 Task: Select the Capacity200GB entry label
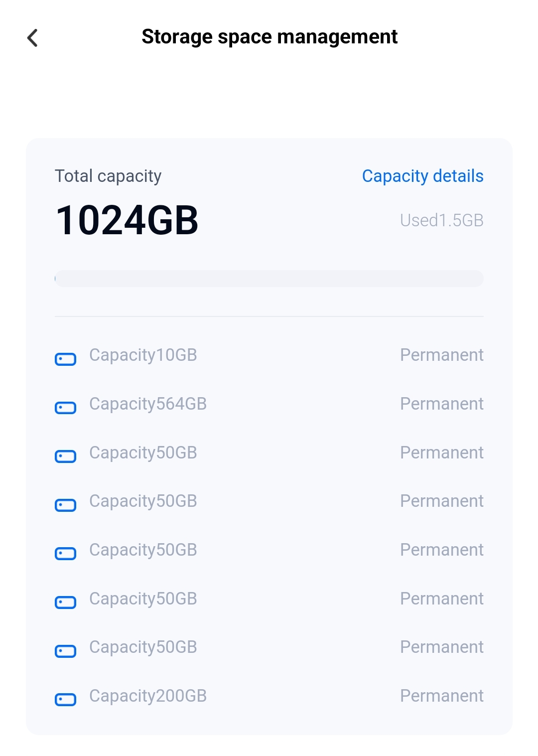[148, 696]
